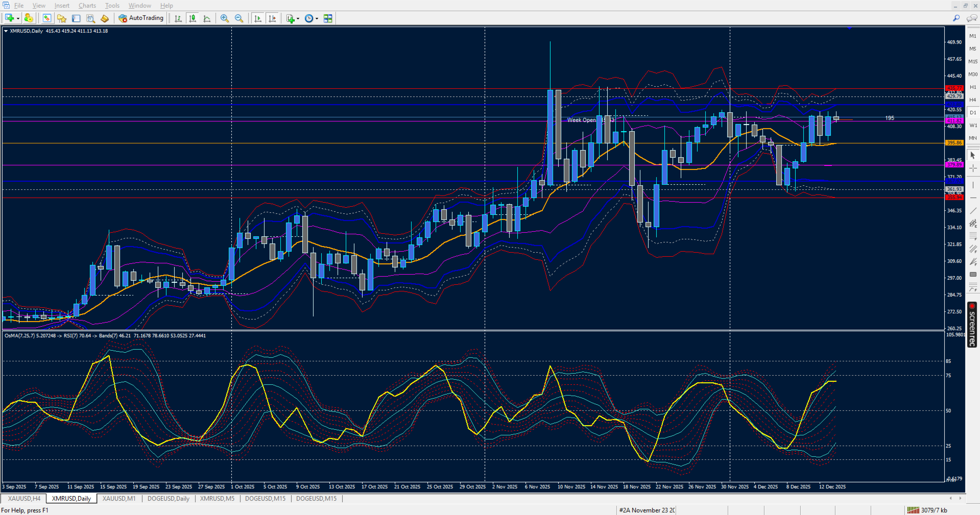This screenshot has height=515, width=980.
Task: Switch chart to bar chart style
Action: [178, 18]
